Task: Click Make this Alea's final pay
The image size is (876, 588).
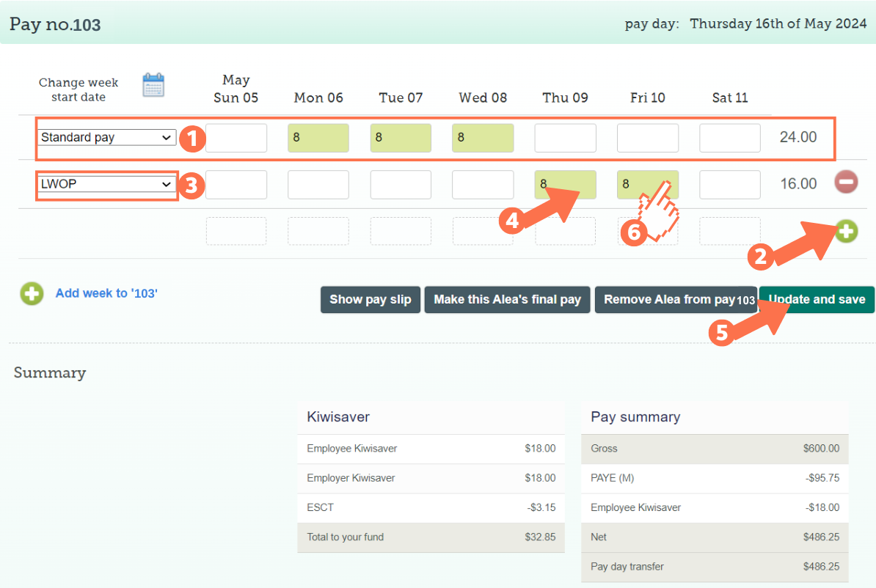Action: pos(507,299)
